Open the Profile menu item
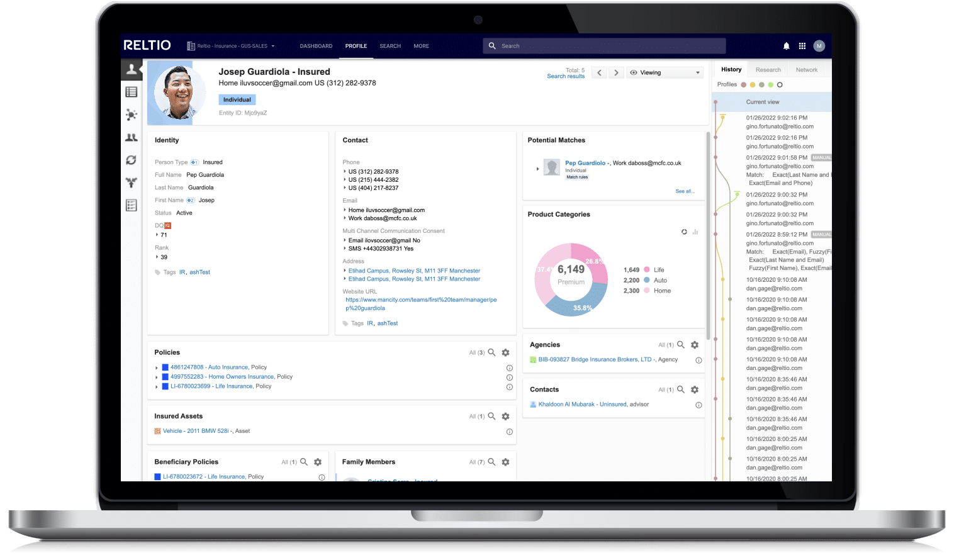Viewport: 954px width, 560px height. 356,46
